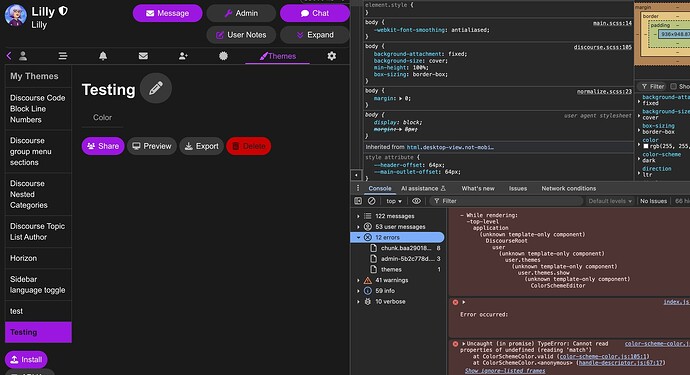This screenshot has width=690, height=375.
Task: Open Discourse group menu sections theme
Action: tap(38, 151)
